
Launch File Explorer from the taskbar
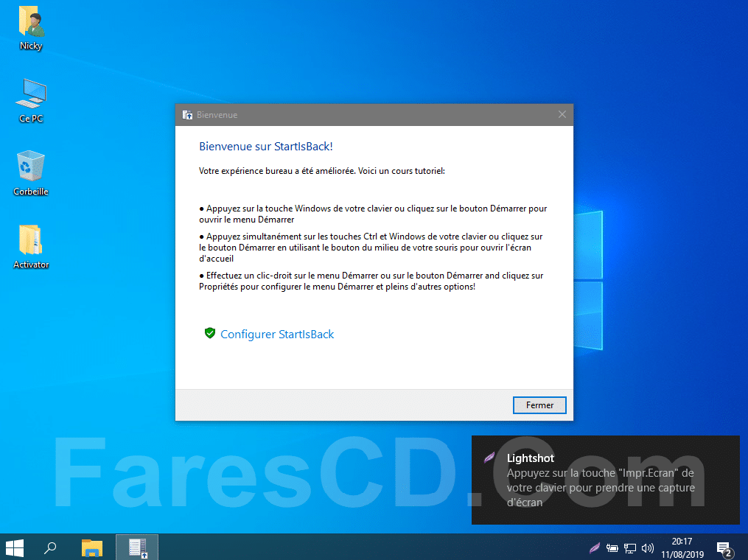[92, 547]
